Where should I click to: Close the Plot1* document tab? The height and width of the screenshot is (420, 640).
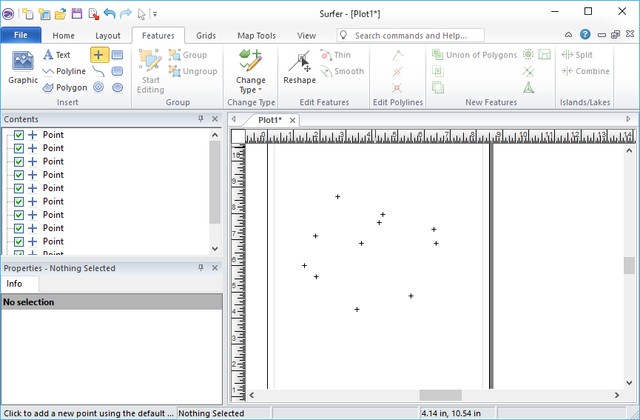(x=292, y=120)
